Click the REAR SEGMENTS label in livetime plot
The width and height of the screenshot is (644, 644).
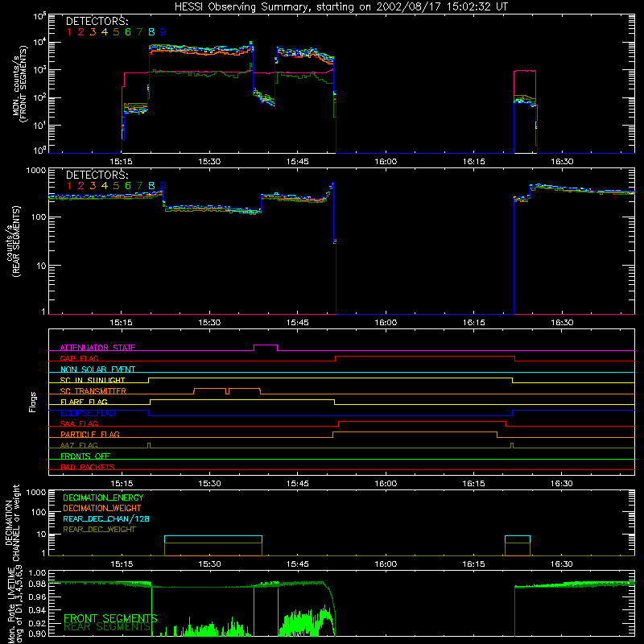click(x=108, y=627)
